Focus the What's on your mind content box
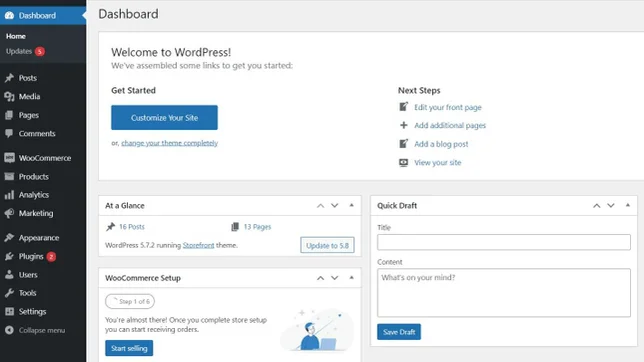The image size is (644, 362). coord(504,293)
